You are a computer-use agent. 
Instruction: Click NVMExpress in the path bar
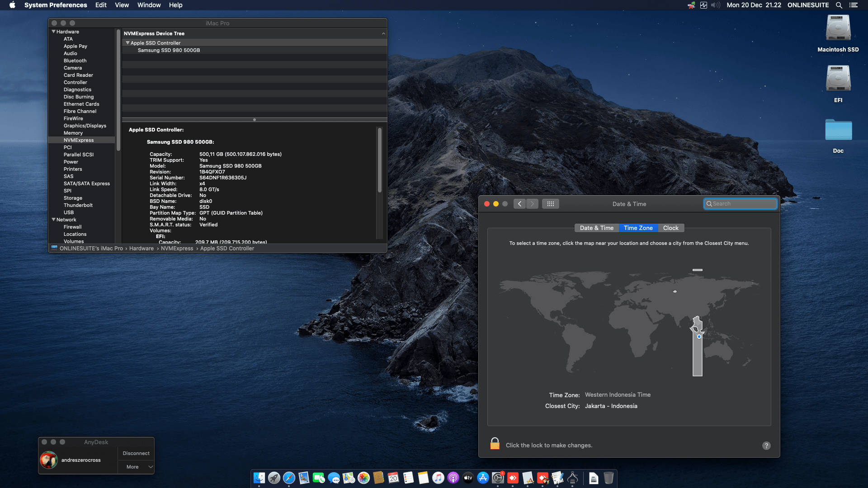coord(177,249)
